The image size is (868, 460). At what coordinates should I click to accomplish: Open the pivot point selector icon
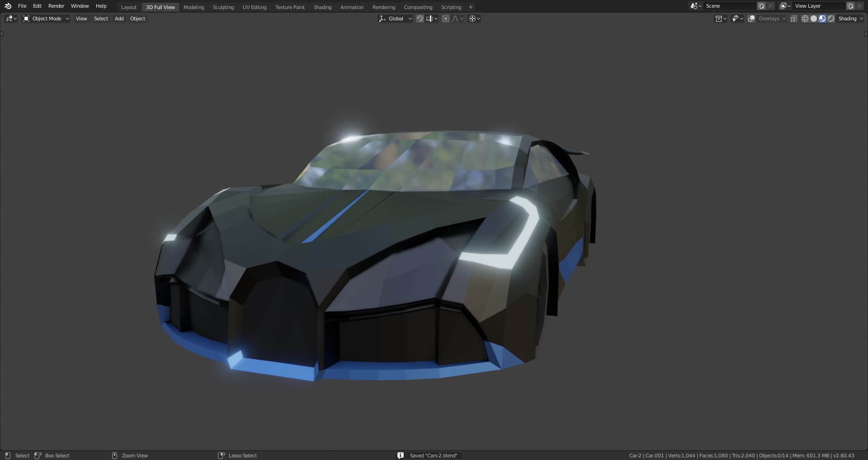point(474,19)
